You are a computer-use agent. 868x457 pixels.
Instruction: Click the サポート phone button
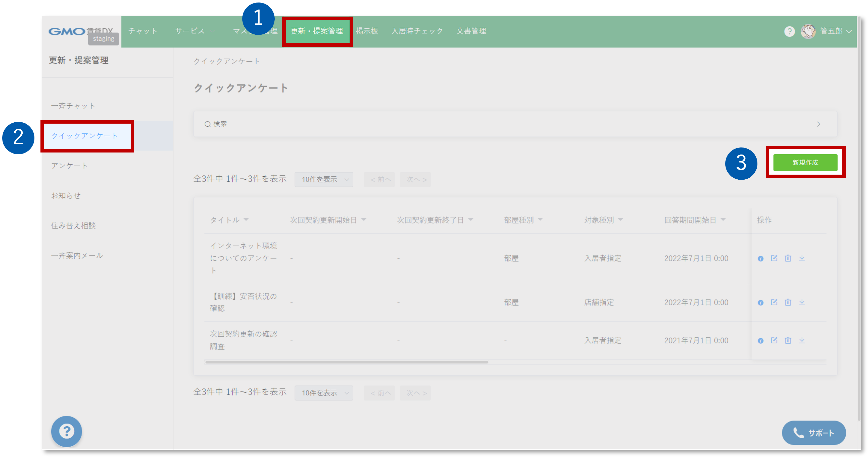[x=813, y=432]
